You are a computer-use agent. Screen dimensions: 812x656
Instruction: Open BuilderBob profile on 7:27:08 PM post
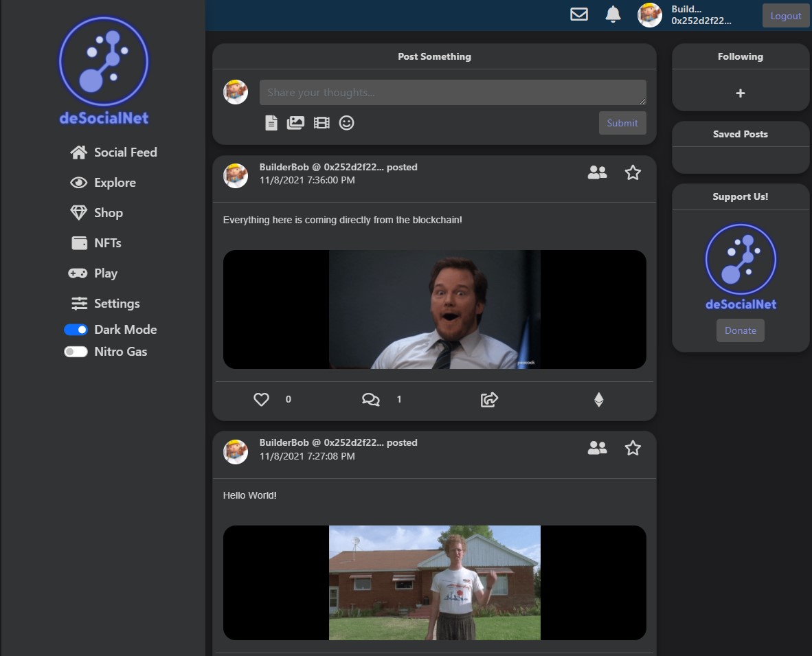click(284, 442)
